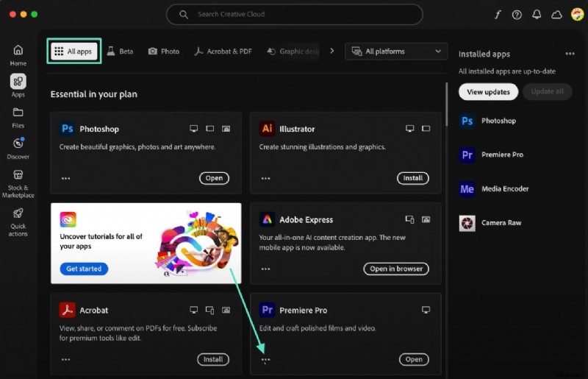Click the Acrobat app icon in card

point(68,310)
